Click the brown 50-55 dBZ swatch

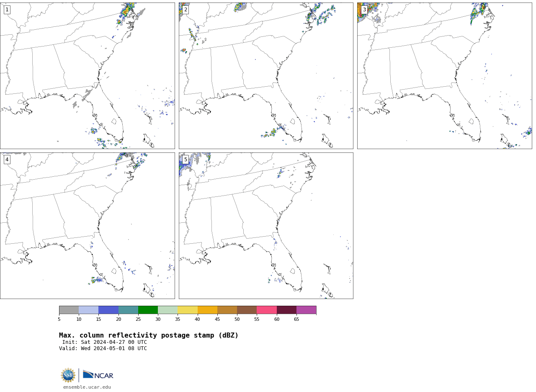point(247,310)
